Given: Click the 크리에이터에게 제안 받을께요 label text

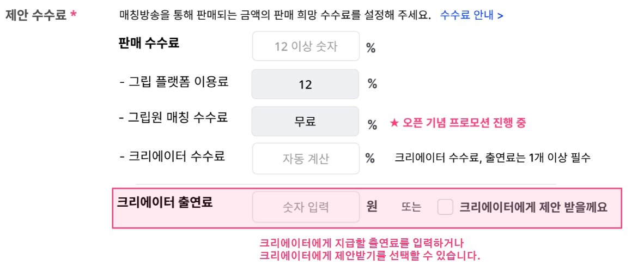Looking at the screenshot, I should click(533, 207).
